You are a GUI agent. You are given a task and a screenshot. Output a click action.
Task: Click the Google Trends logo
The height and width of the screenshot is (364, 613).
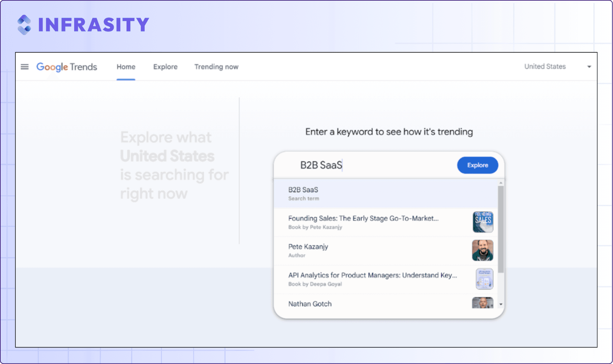pos(67,67)
